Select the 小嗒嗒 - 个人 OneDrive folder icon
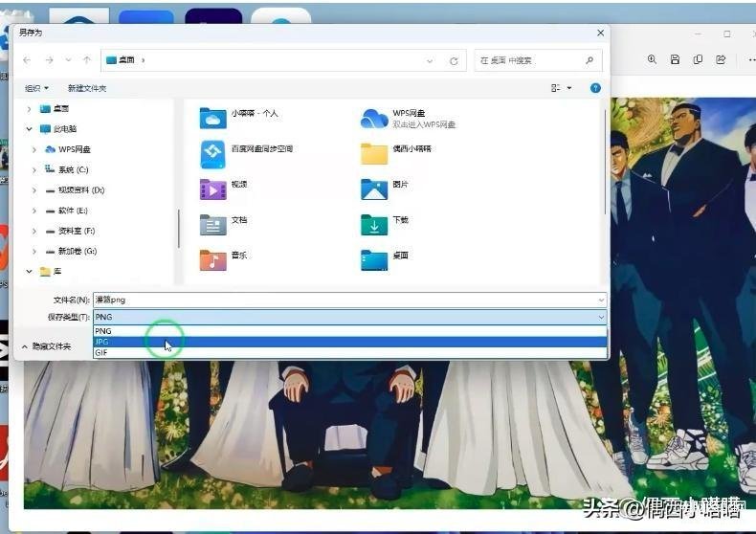 click(x=212, y=118)
